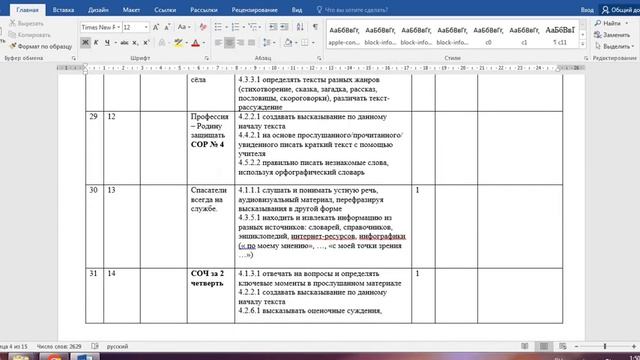Cut selection with Вырезать
Viewport: 640px width, 360px height.
pos(27,23)
